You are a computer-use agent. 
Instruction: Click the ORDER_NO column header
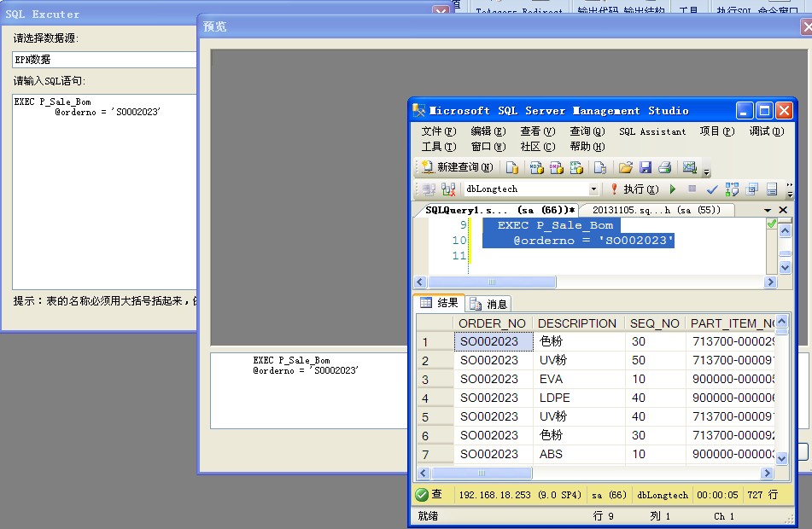493,323
